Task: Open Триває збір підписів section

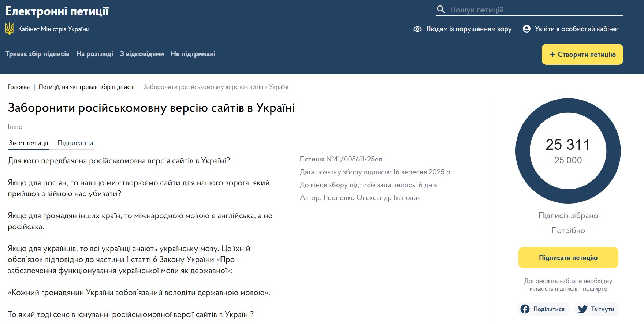Action: pyautogui.click(x=37, y=54)
